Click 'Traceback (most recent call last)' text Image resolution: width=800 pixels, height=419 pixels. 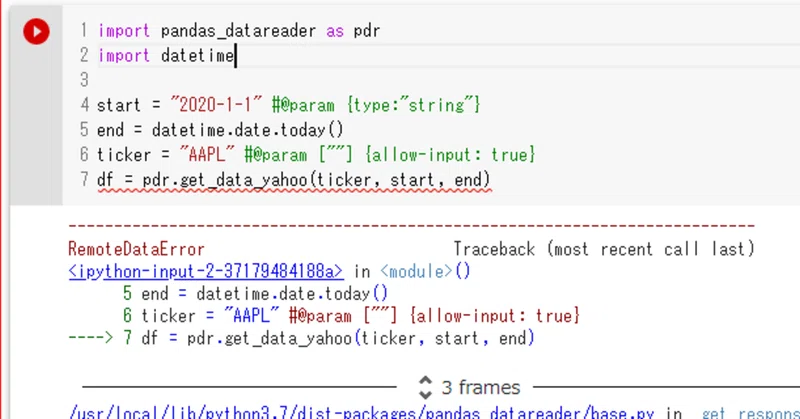(x=604, y=249)
